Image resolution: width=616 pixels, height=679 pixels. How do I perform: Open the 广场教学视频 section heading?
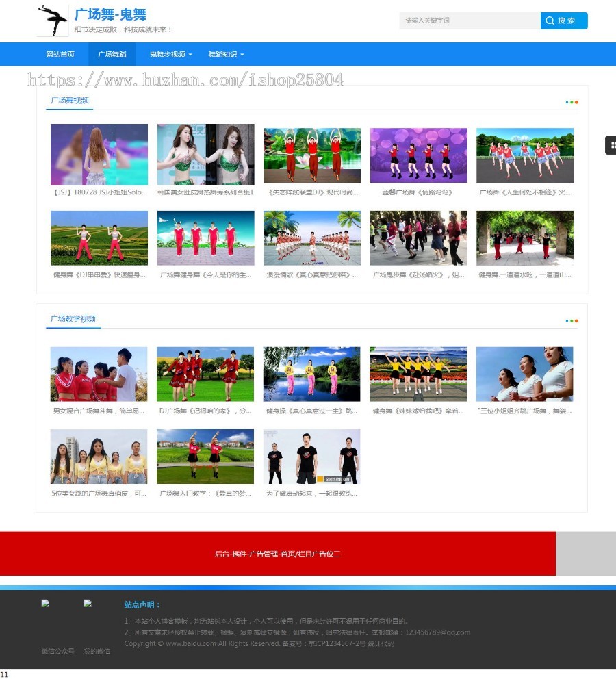tap(73, 319)
